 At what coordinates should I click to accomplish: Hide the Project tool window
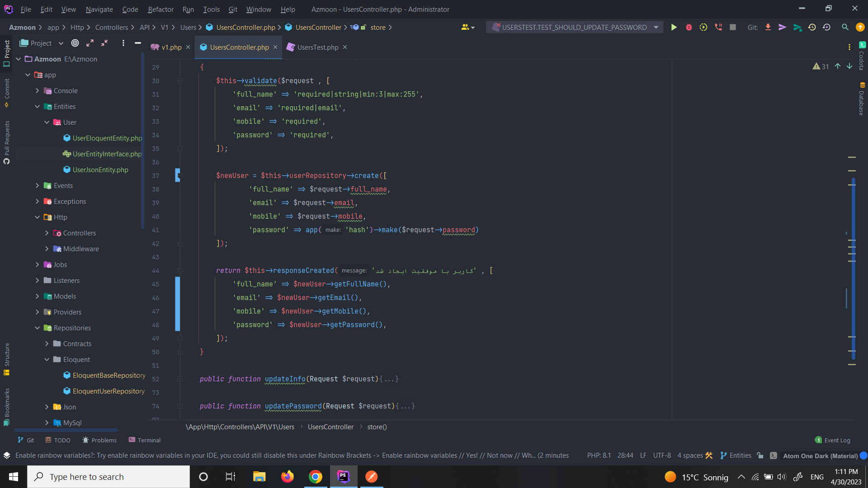(138, 43)
